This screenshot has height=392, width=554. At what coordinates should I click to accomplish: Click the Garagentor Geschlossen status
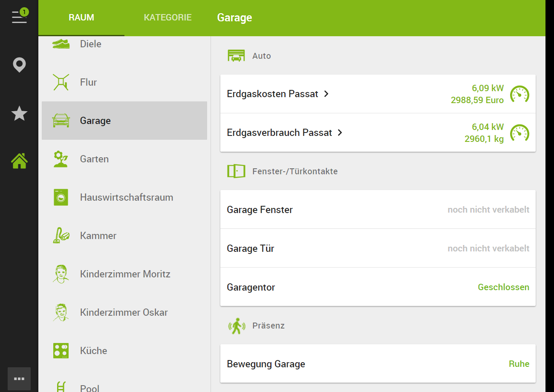[503, 287]
